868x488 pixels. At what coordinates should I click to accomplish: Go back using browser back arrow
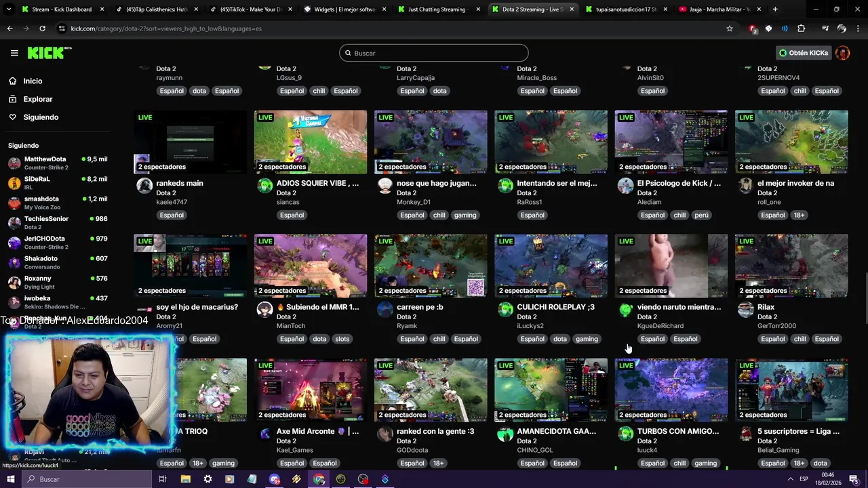[9, 28]
